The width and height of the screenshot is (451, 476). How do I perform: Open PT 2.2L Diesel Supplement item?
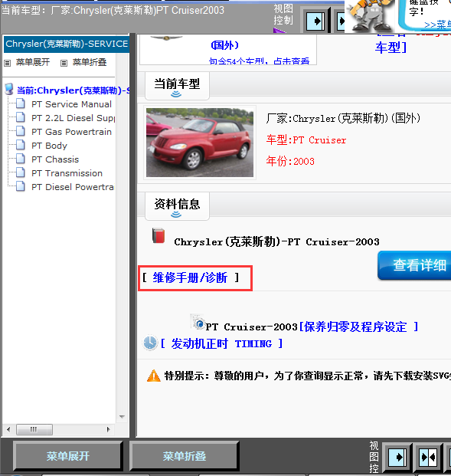coord(73,118)
